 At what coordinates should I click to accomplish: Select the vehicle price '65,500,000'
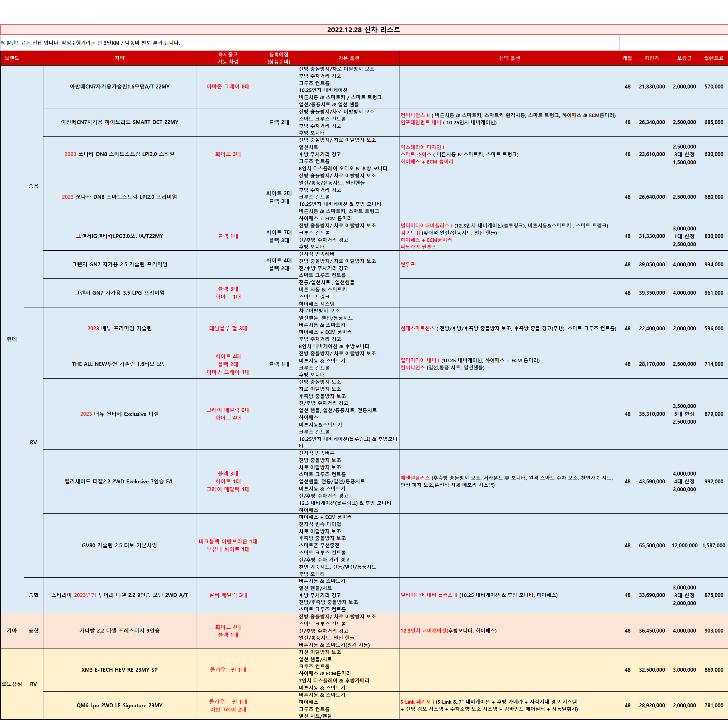tap(652, 545)
